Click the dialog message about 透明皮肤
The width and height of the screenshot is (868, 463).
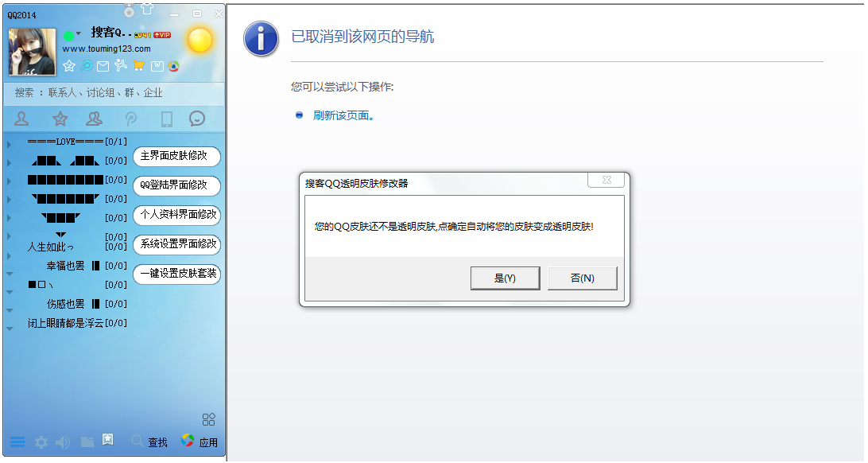454,227
